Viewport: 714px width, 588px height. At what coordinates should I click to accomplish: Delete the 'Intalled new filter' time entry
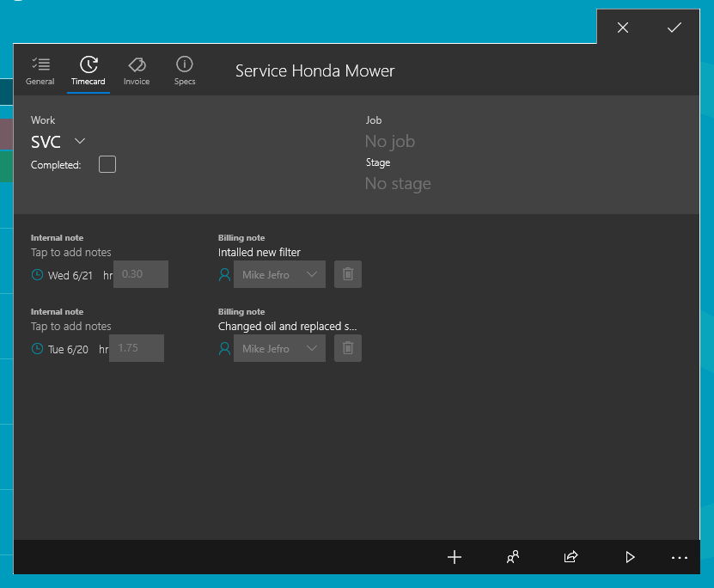348,275
